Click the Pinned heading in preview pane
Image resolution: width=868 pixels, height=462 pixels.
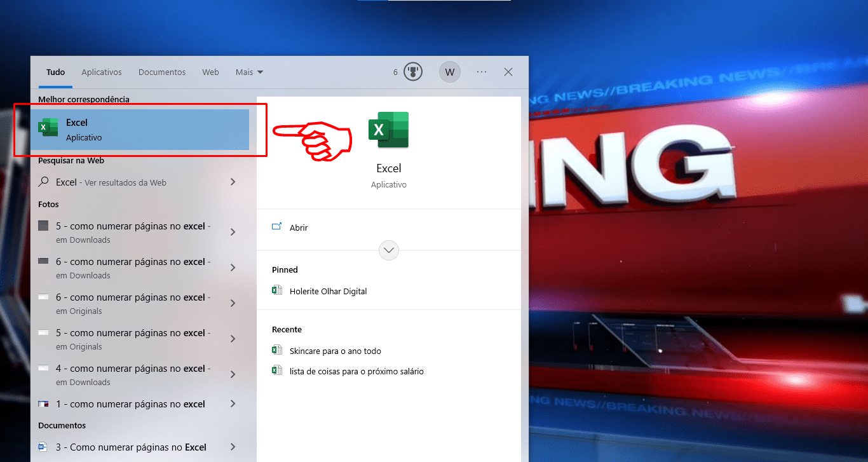click(x=285, y=269)
